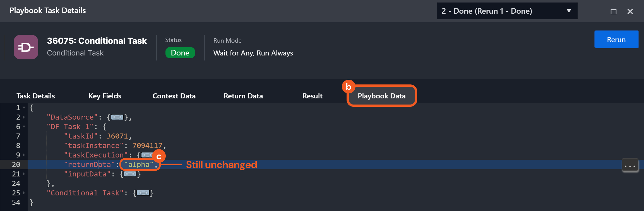The image size is (644, 211).
Task: Collapse DF Task 1 fold arrow at line 6
Action: click(x=24, y=127)
